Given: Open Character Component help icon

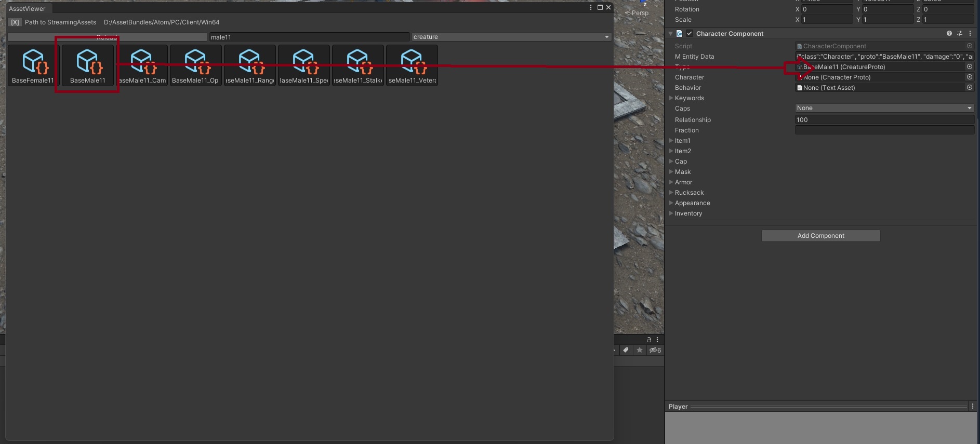Looking at the screenshot, I should coord(949,33).
